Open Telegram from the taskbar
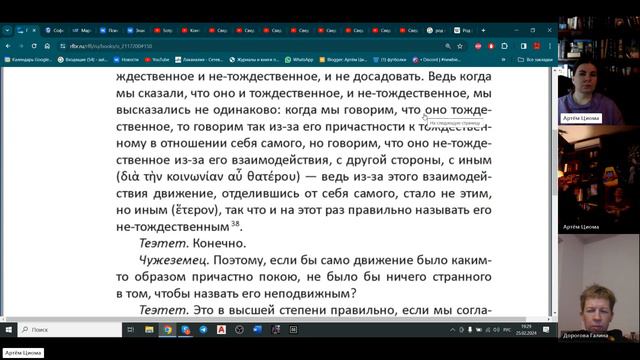 tap(203, 330)
